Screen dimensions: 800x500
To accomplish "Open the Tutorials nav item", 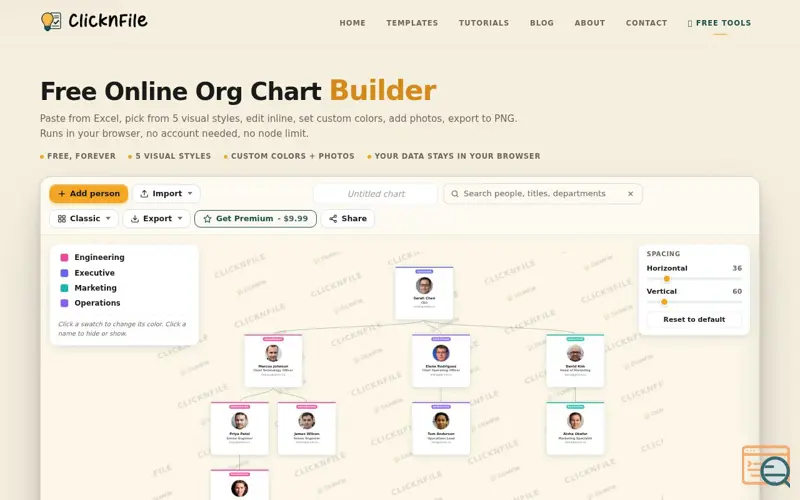I will 484,23.
